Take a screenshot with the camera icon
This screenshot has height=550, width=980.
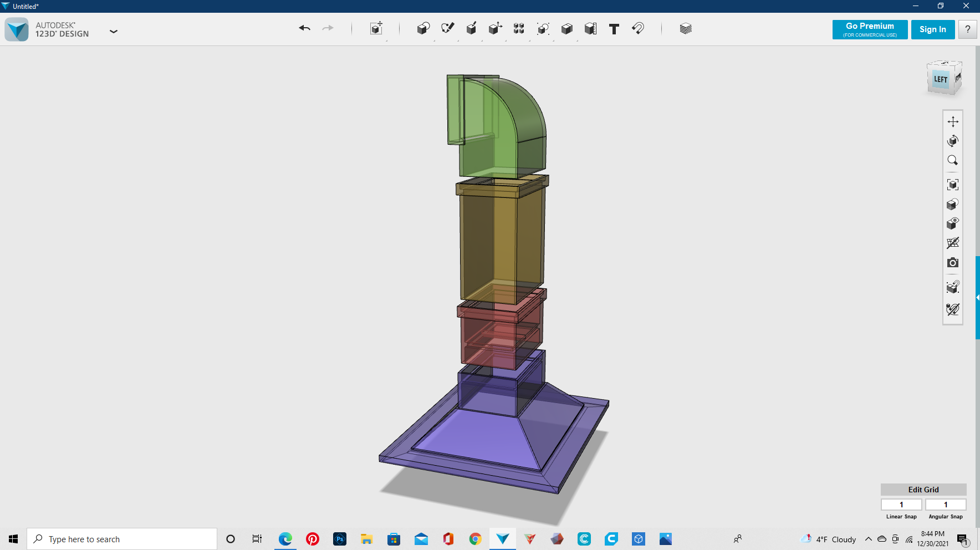[x=953, y=262]
